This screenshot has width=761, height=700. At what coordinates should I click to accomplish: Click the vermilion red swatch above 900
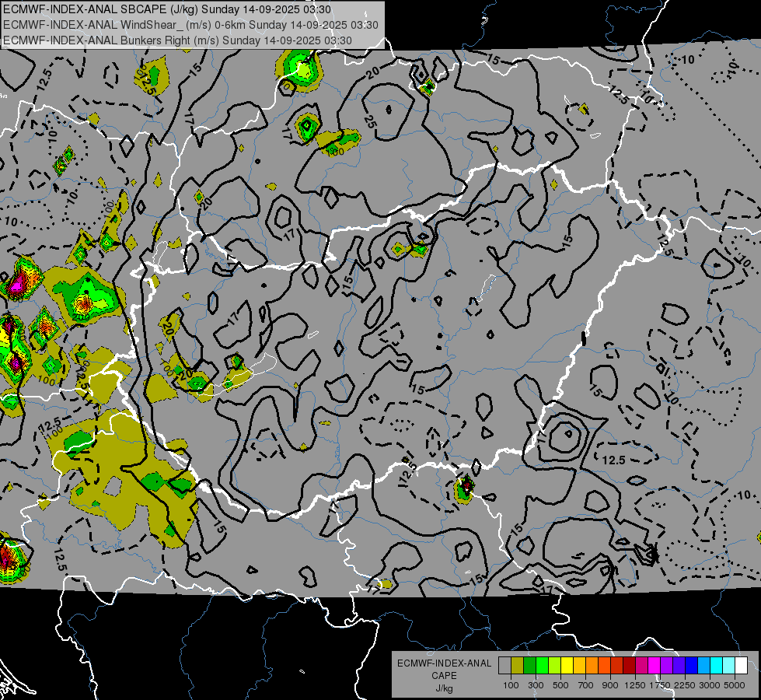coord(617,666)
